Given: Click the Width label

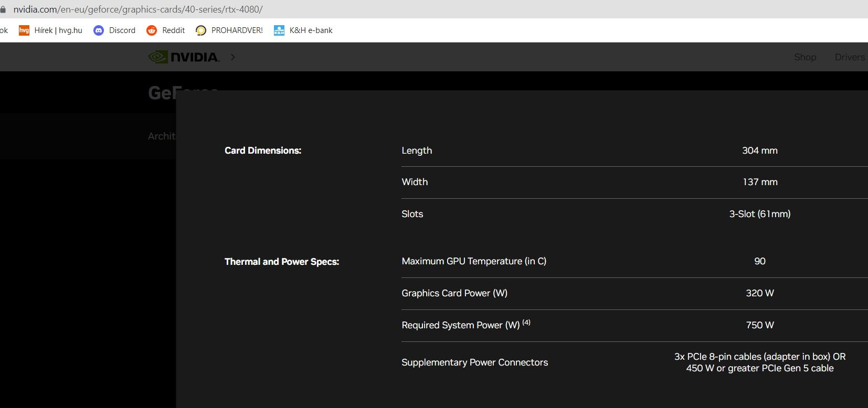Looking at the screenshot, I should (x=415, y=182).
